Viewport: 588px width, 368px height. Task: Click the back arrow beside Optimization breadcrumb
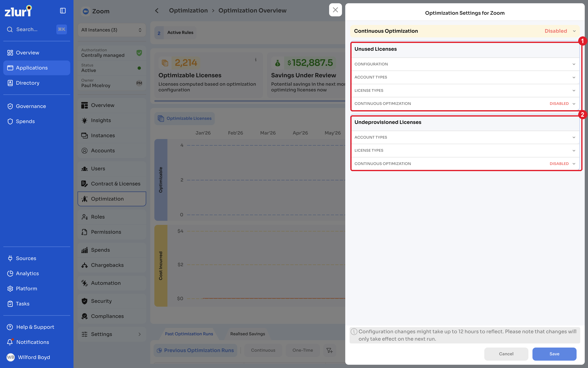157,11
